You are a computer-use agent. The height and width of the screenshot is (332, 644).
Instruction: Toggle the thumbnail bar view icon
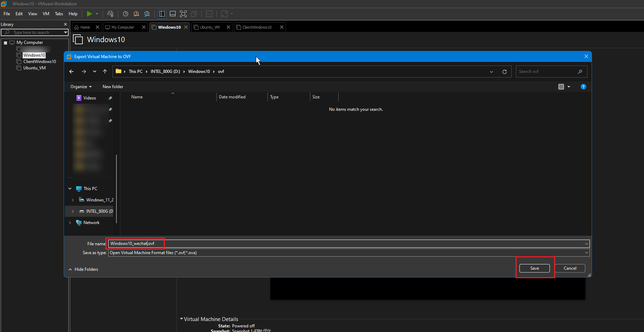tap(173, 14)
